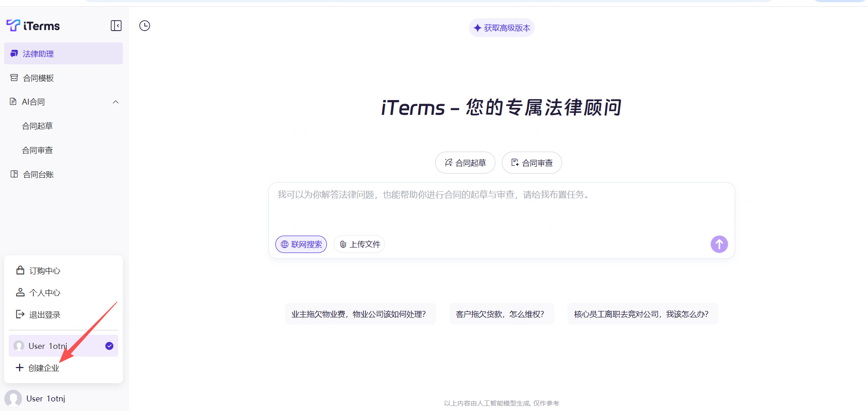
Task: Click the paperclip icon in 上传文件
Action: tap(343, 244)
